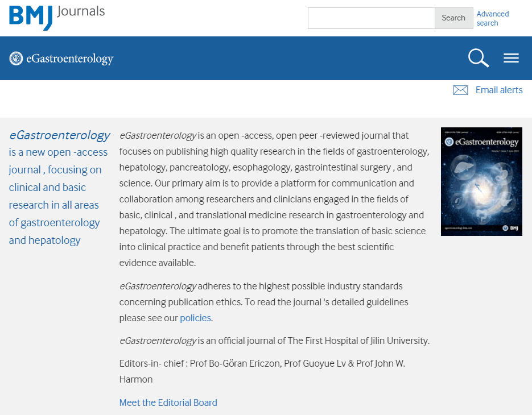Click the BMJ logo in the header
Screen dimensions: 532x415
31,16
